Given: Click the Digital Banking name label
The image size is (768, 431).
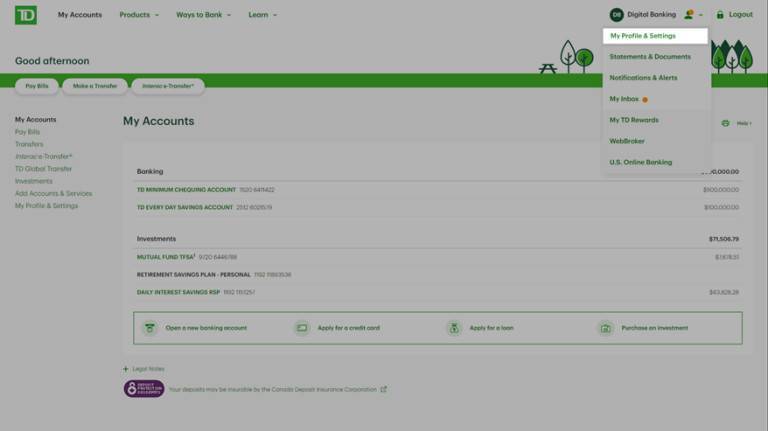Looking at the screenshot, I should coord(651,15).
